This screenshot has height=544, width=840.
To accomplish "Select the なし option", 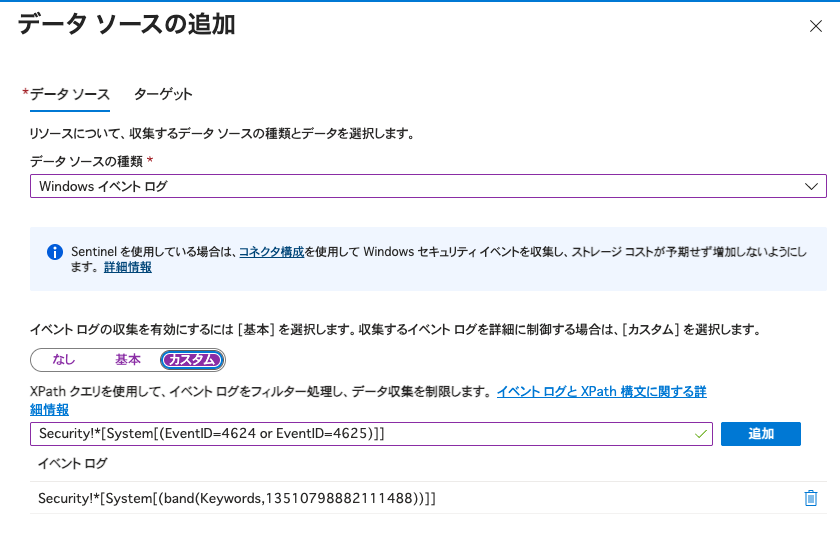I will (64, 360).
